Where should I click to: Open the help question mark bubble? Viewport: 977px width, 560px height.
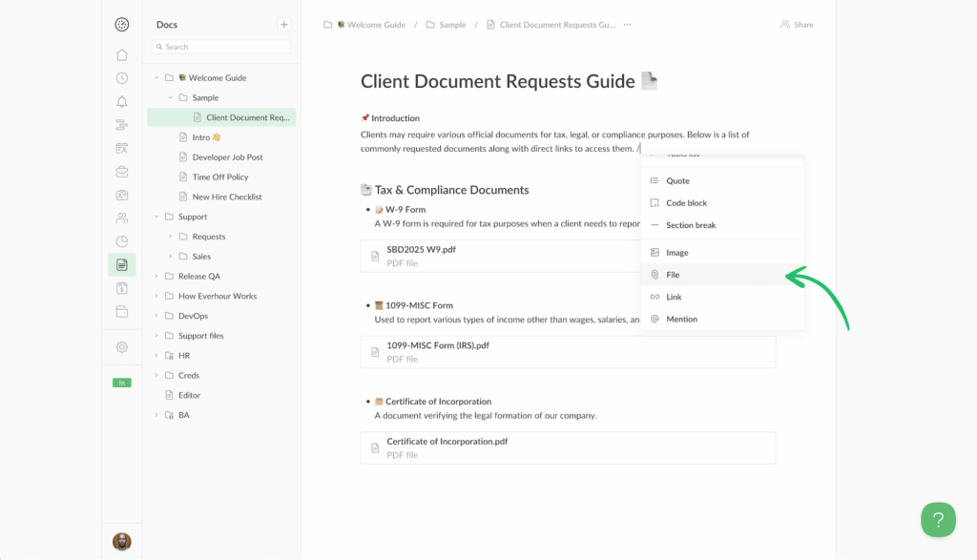coord(938,519)
